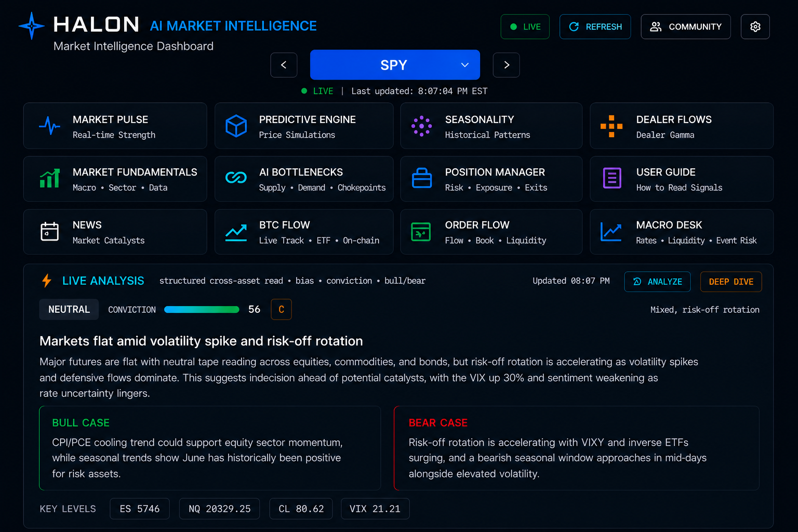
Task: Open the Market Pulse section
Action: coord(115,126)
